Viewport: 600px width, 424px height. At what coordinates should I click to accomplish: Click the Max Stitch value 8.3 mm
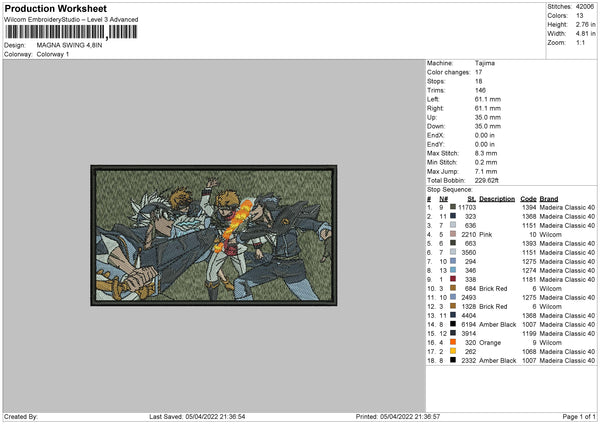(x=486, y=153)
